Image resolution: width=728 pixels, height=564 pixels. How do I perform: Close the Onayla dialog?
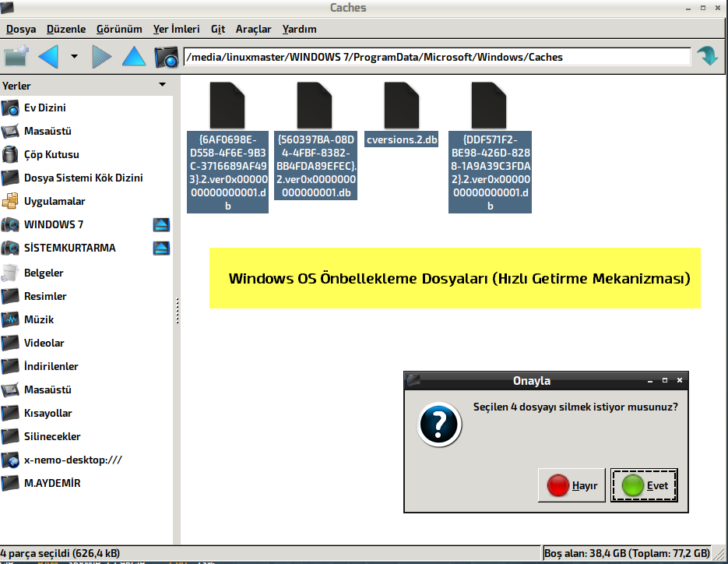(680, 380)
